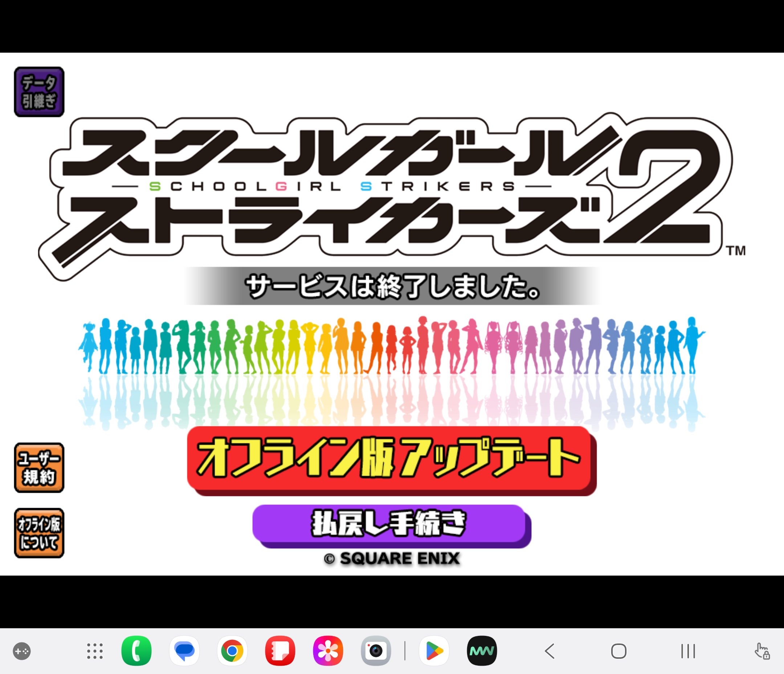Screen dimensions: 784x674
Task: Open the recent apps navigation button
Action: coord(687,651)
